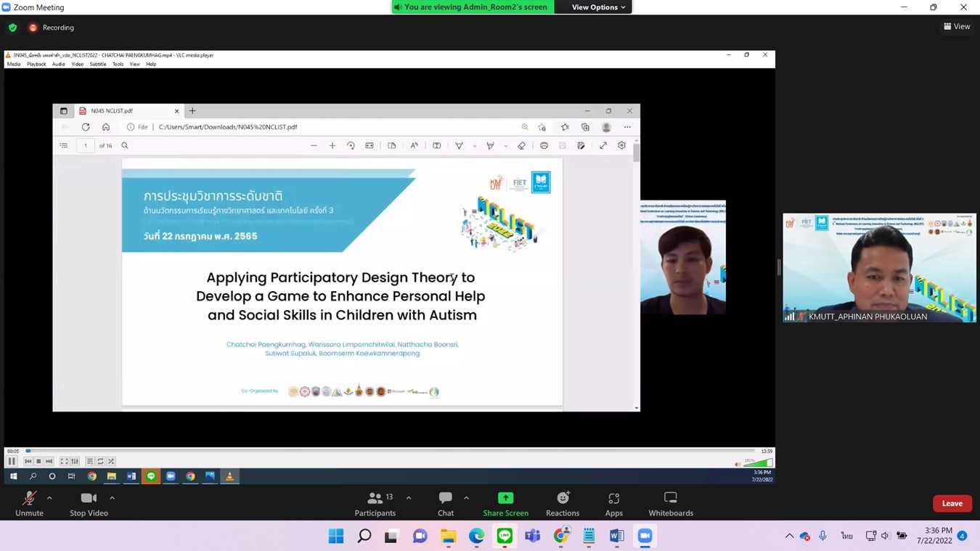The image size is (980, 551).
Task: Open Microsoft Word from the taskbar
Action: coord(616,536)
